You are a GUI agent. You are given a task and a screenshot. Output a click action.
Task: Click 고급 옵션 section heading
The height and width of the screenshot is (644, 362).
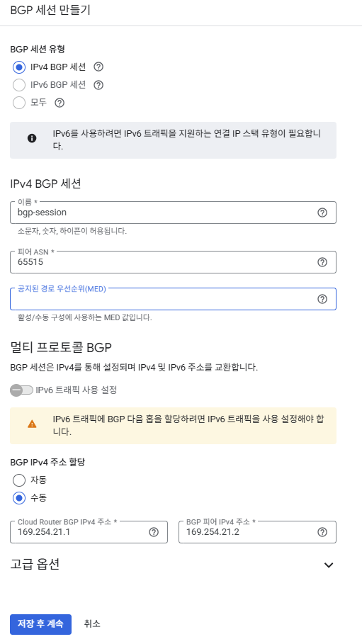(x=35, y=565)
